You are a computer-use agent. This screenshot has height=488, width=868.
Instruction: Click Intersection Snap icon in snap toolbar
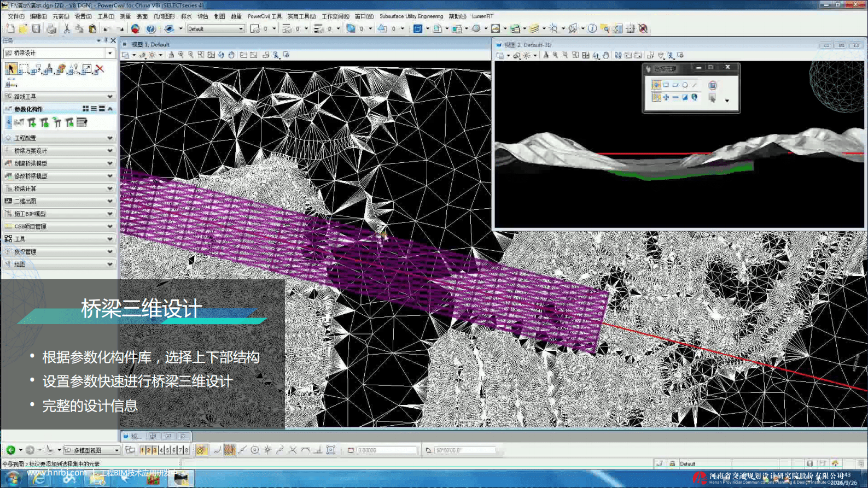[x=293, y=450]
